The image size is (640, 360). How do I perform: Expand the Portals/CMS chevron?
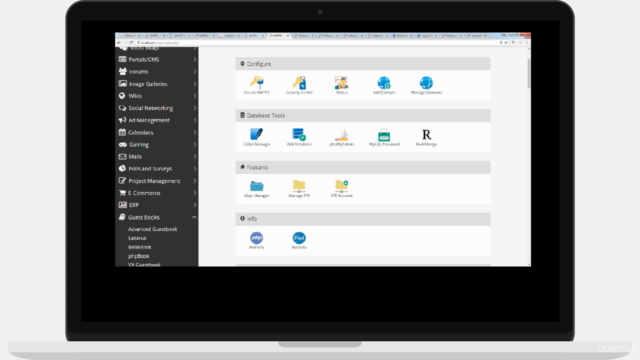195,60
